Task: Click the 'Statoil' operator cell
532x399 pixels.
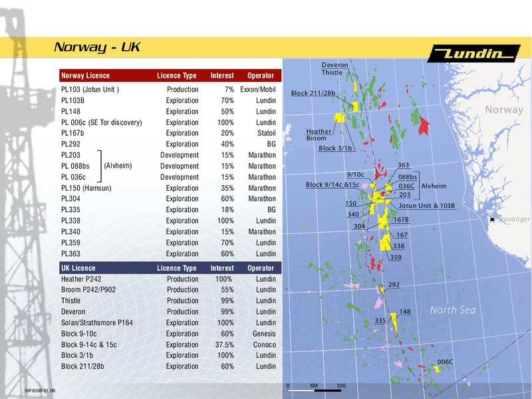Action: click(x=267, y=133)
